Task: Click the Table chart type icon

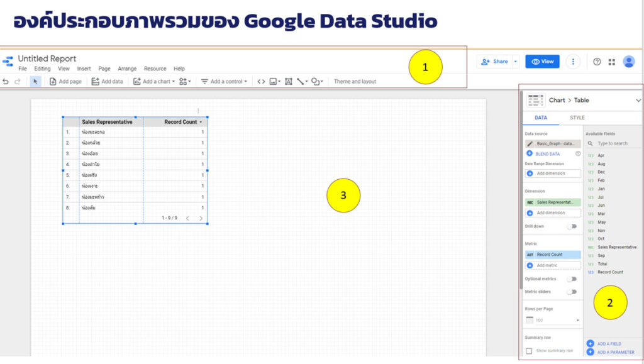Action: (535, 100)
